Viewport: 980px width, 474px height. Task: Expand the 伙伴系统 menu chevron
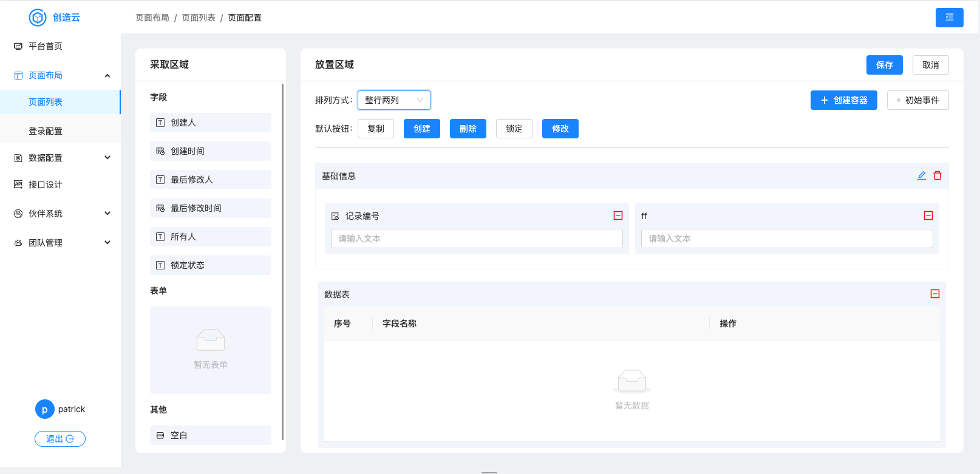tap(107, 214)
